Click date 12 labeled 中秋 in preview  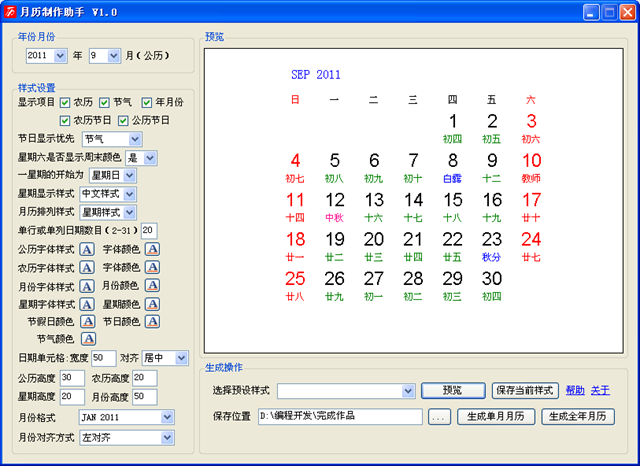tap(335, 208)
